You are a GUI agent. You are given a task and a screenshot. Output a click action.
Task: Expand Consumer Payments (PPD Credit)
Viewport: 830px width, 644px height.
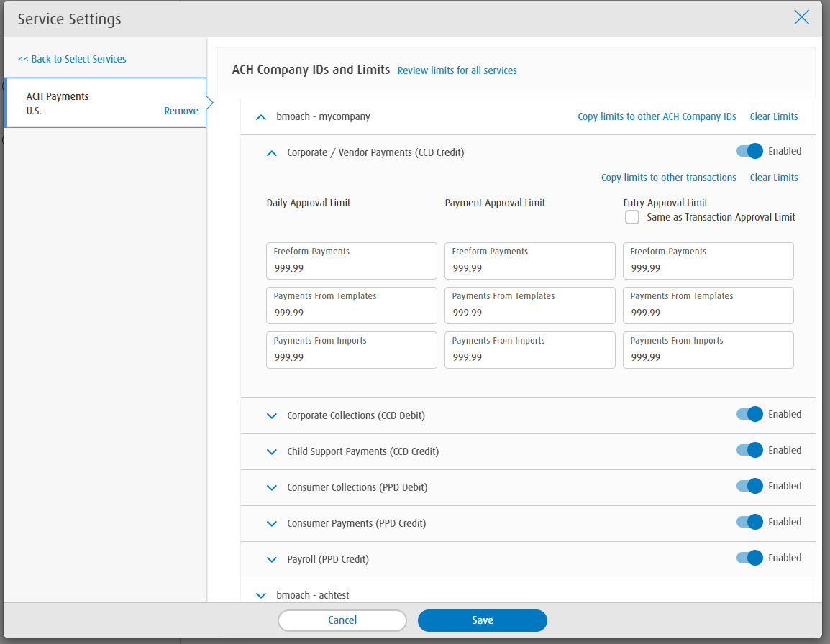tap(272, 524)
